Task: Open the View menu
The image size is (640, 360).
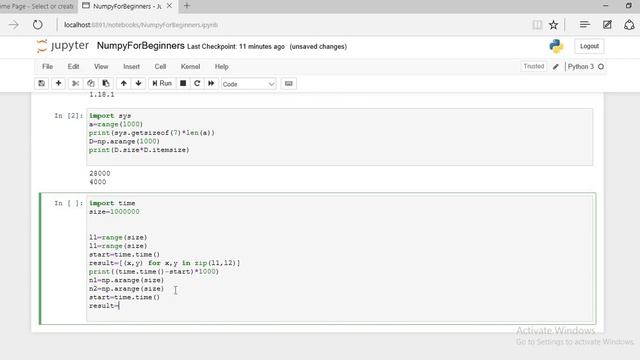Action: (x=101, y=67)
